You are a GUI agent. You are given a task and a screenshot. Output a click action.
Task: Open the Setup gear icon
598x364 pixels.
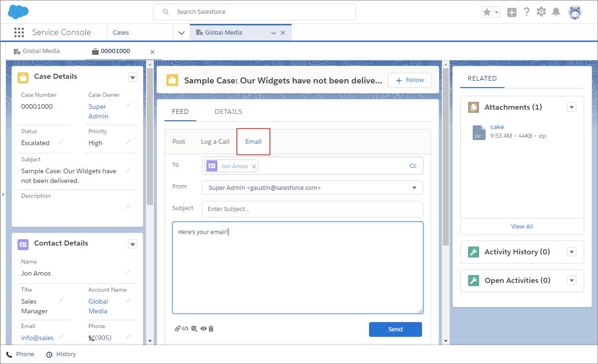click(x=541, y=12)
